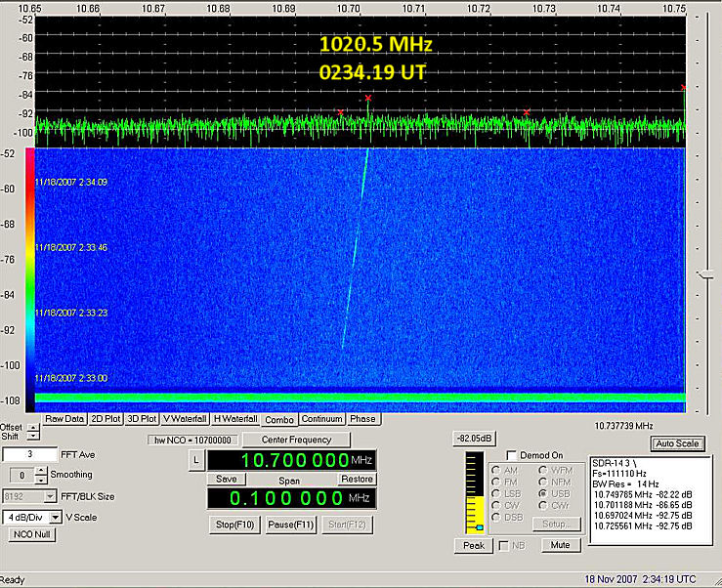The image size is (722, 588).
Task: Select the WFM demodulation mode
Action: pyautogui.click(x=543, y=470)
